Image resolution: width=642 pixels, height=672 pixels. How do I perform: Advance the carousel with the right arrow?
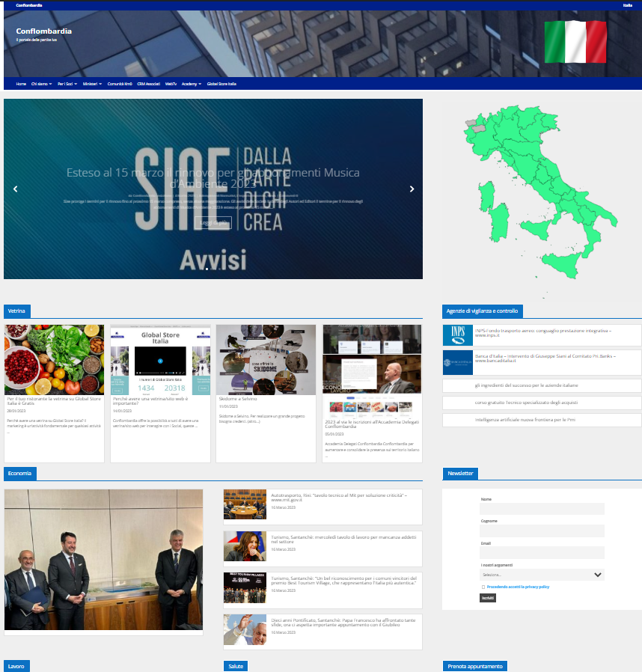412,189
